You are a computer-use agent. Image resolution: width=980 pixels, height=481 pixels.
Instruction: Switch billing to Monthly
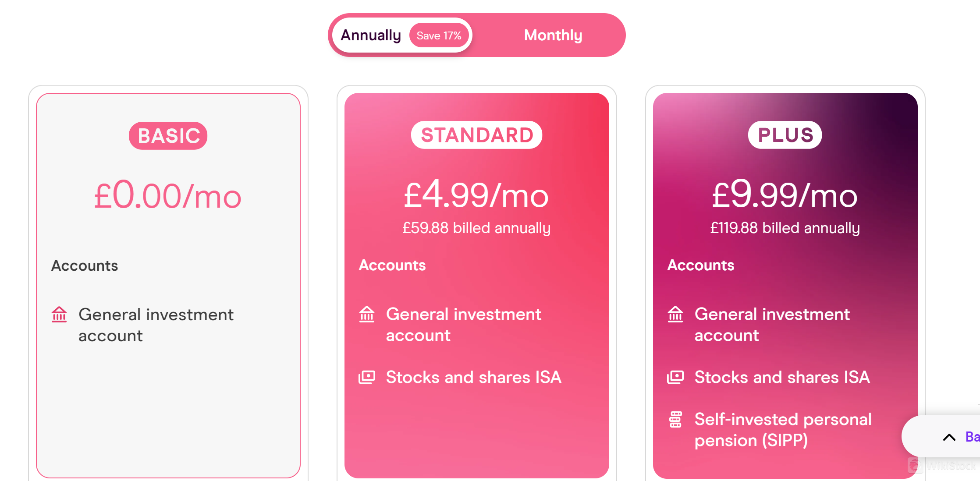coord(553,35)
